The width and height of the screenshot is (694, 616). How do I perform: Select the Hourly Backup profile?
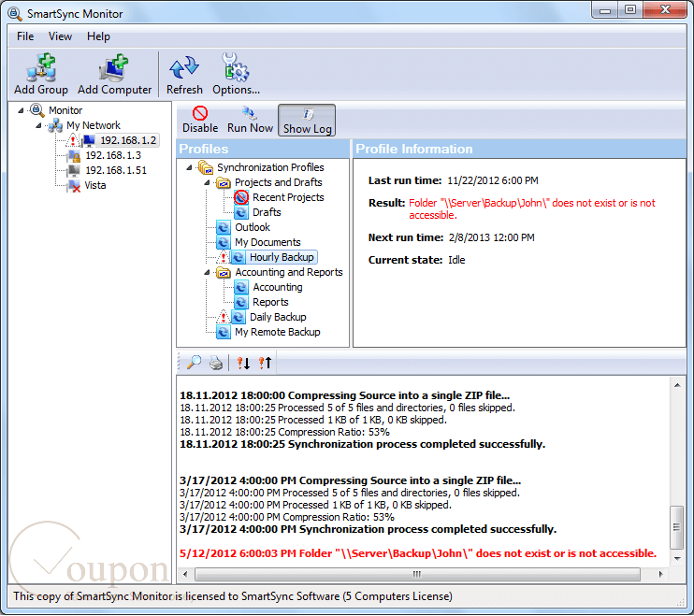pyautogui.click(x=282, y=257)
